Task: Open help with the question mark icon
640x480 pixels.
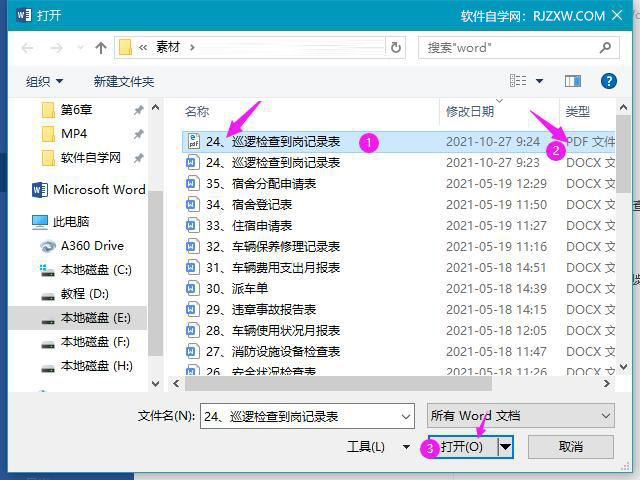Action: click(609, 81)
